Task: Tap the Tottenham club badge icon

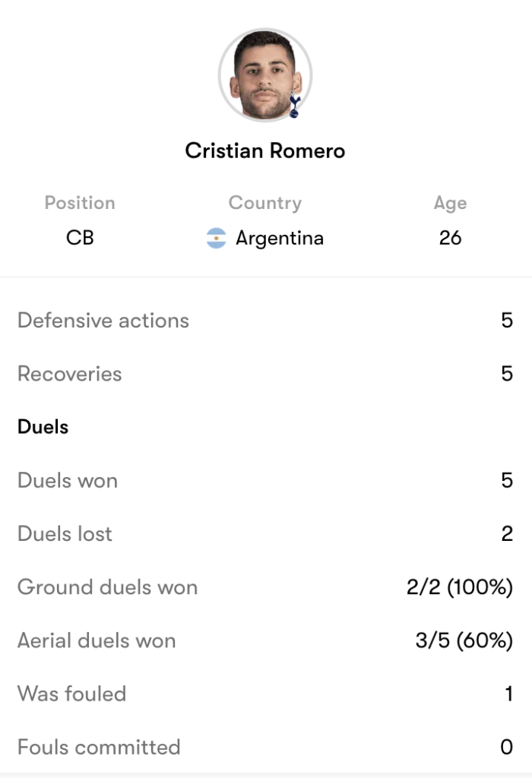Action: coord(294,104)
